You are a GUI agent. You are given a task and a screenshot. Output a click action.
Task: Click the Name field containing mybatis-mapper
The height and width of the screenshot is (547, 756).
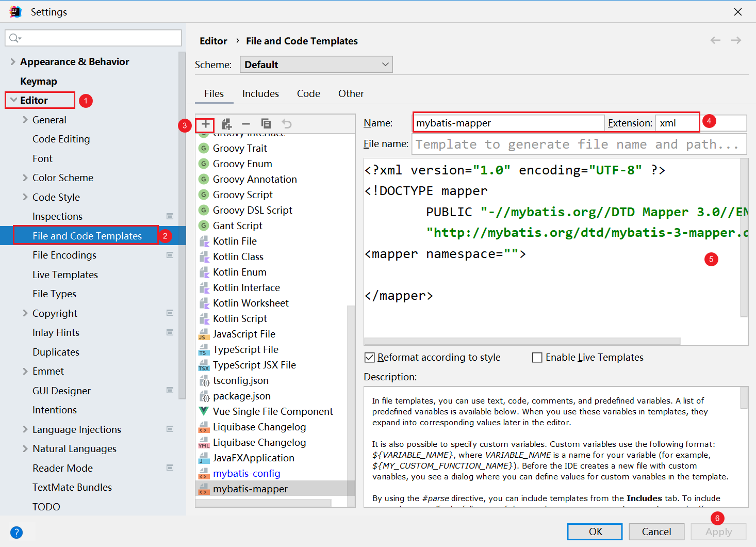click(x=509, y=123)
